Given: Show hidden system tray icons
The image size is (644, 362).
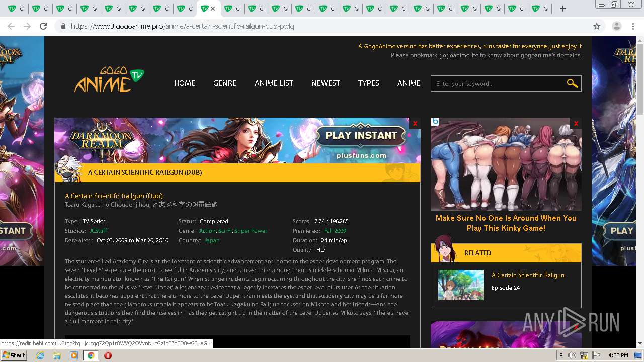Looking at the screenshot, I should point(561,355).
